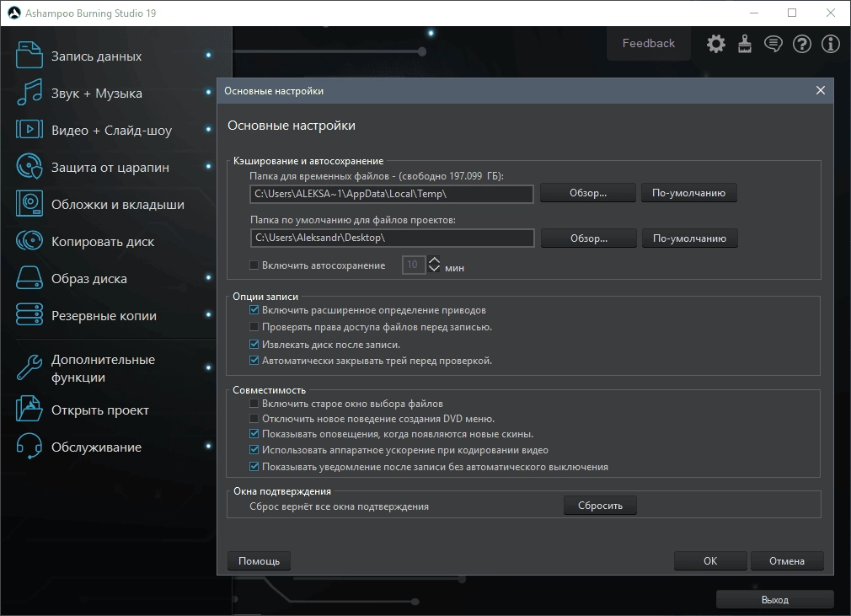Image resolution: width=851 pixels, height=616 pixels.
Task: Toggle Показывать оповещения о новых скинах
Action: [x=254, y=434]
